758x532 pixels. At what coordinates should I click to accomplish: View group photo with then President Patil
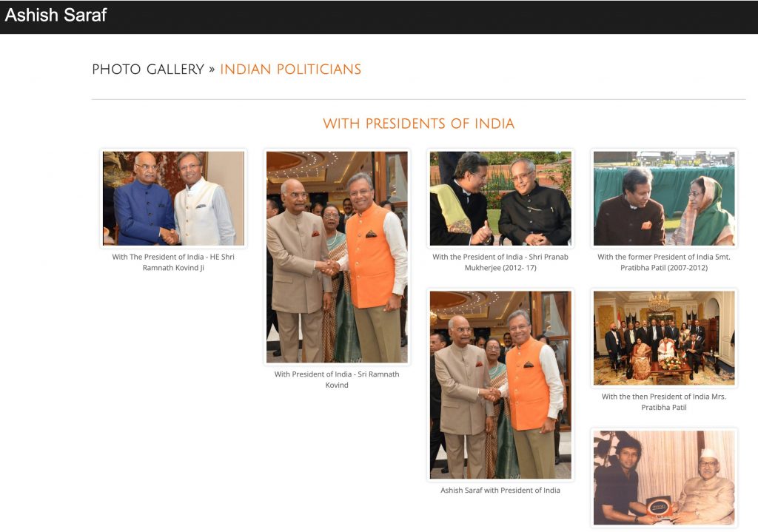pos(664,338)
